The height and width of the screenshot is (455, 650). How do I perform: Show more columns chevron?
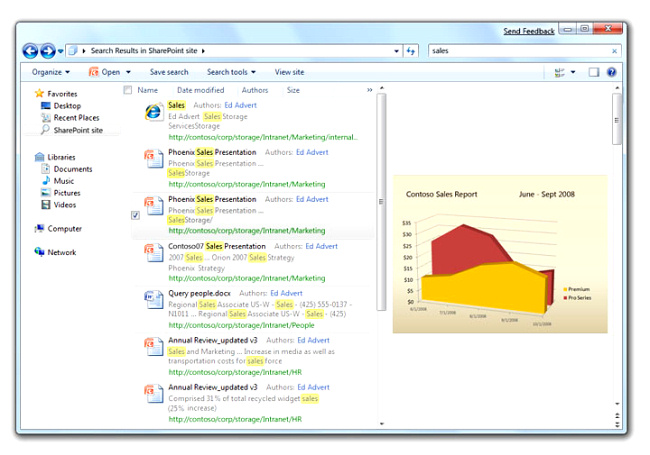point(369,90)
